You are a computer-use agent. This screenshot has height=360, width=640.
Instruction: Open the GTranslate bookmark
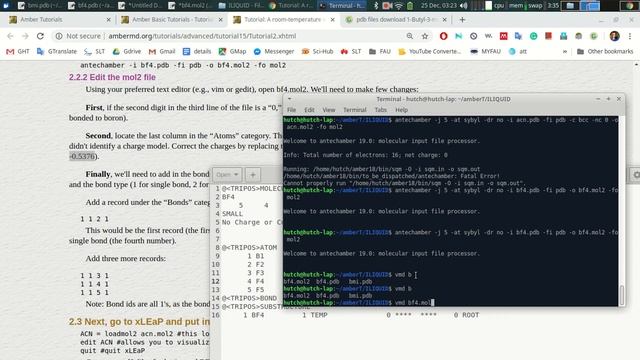click(x=57, y=51)
